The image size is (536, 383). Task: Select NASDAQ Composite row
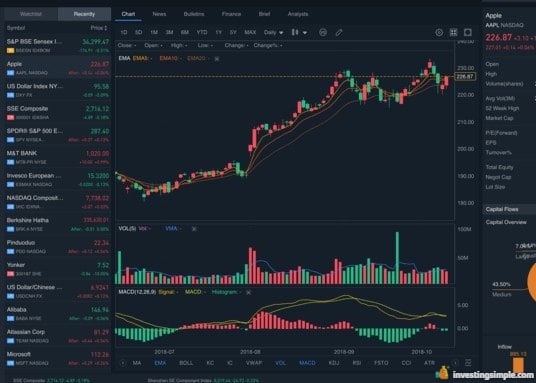coord(57,202)
